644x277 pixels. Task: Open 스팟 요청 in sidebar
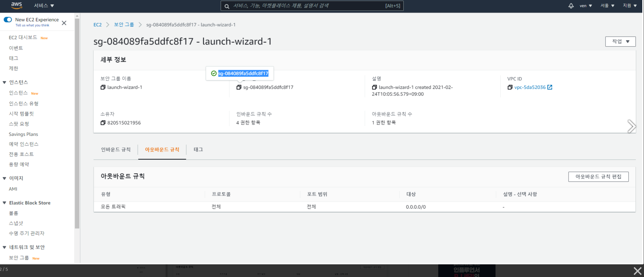tap(19, 124)
